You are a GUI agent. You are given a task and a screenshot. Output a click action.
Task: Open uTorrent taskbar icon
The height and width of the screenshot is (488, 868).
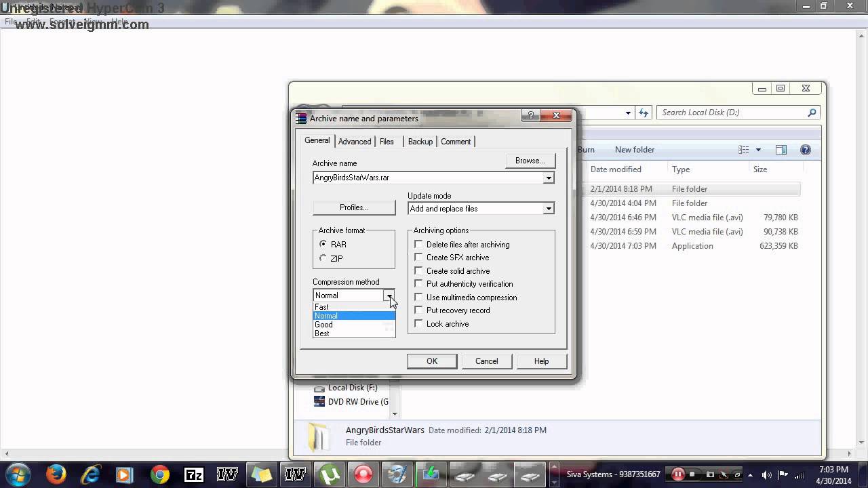point(330,474)
